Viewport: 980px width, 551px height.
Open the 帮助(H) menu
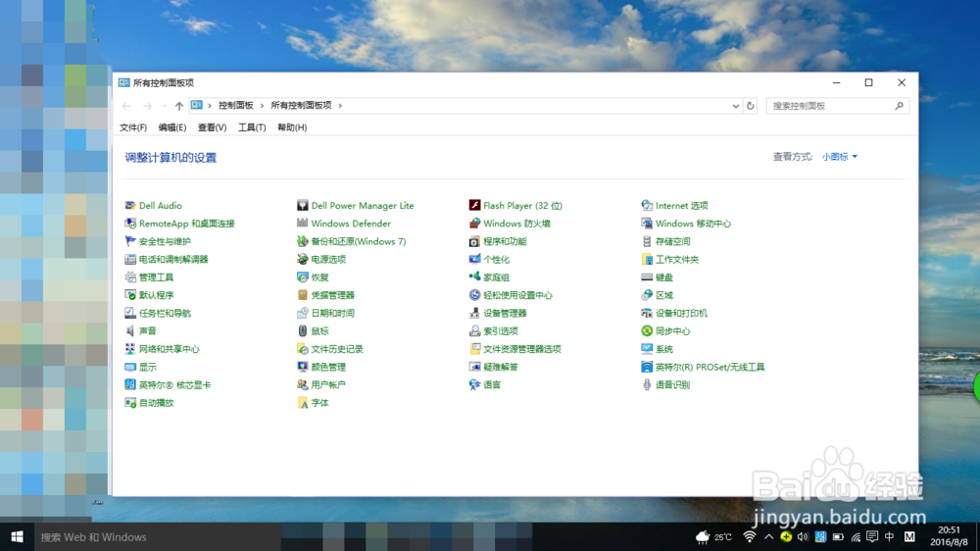point(292,127)
